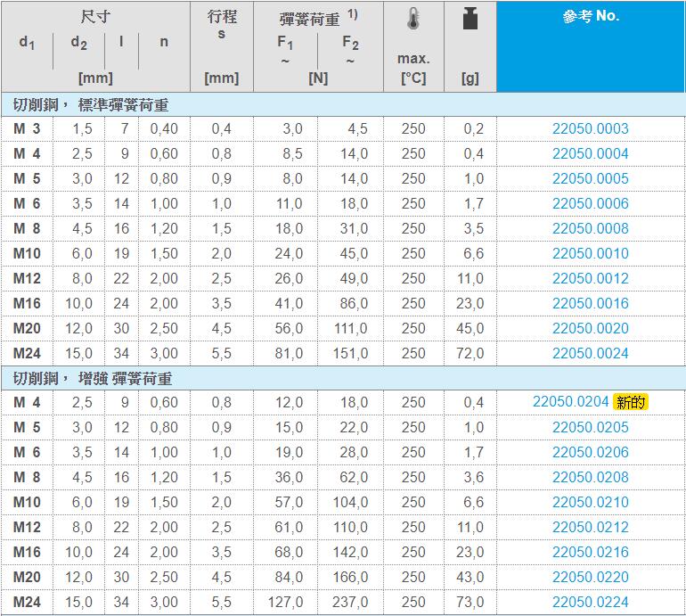Select the 切削鋼, 標準彈簧荷重 section header
Viewport: 686px width, 616px height.
coord(91,105)
